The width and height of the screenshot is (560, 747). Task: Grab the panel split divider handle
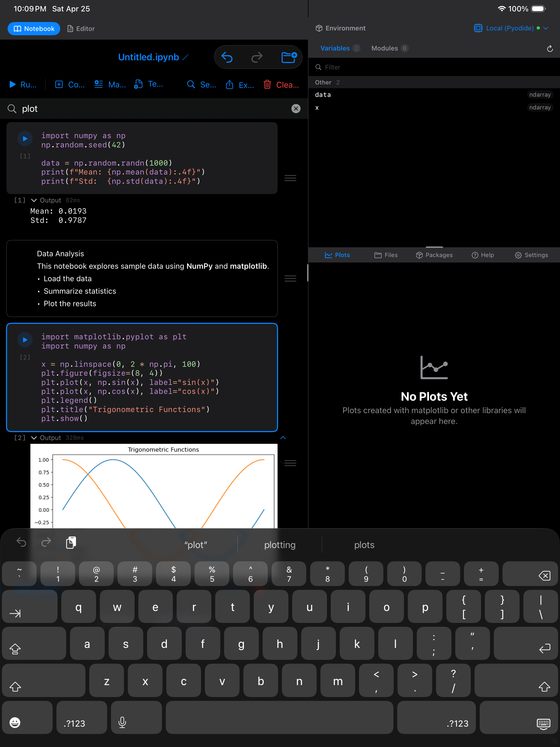434,247
